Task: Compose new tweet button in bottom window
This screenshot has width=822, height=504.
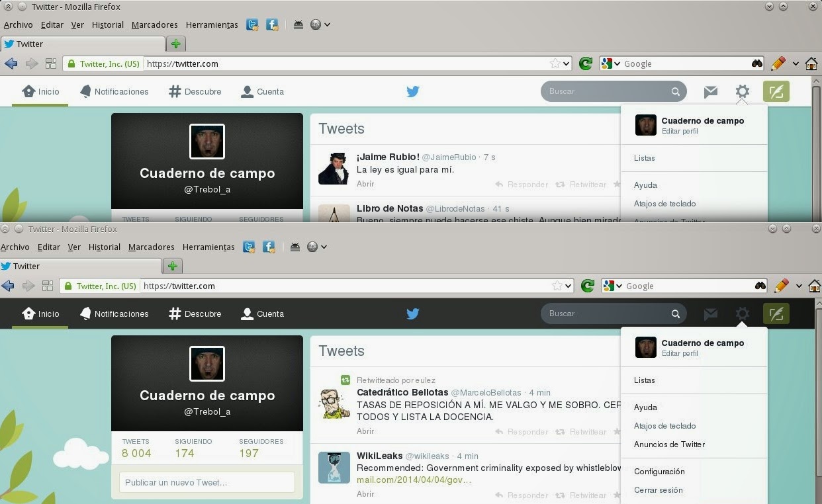Action: [x=776, y=314]
